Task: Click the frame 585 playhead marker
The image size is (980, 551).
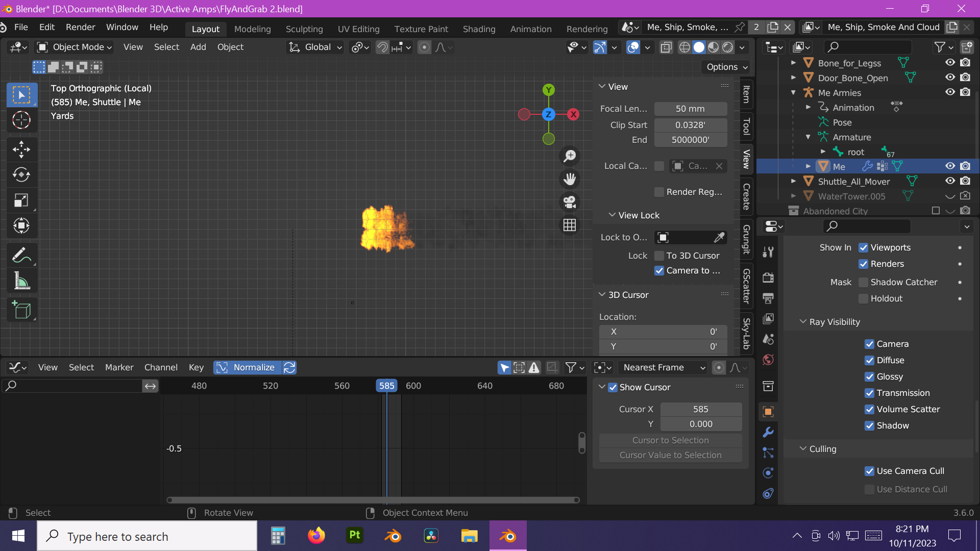Action: click(x=386, y=386)
